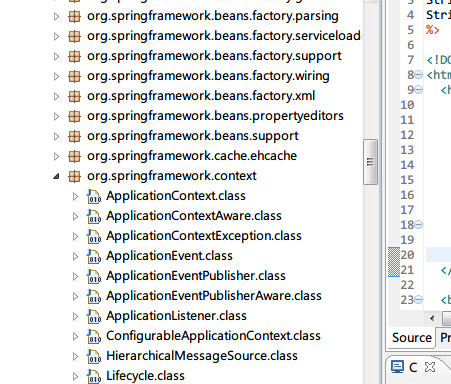This screenshot has height=384, width=451.
Task: Switch to the Source editor tab
Action: pos(412,338)
